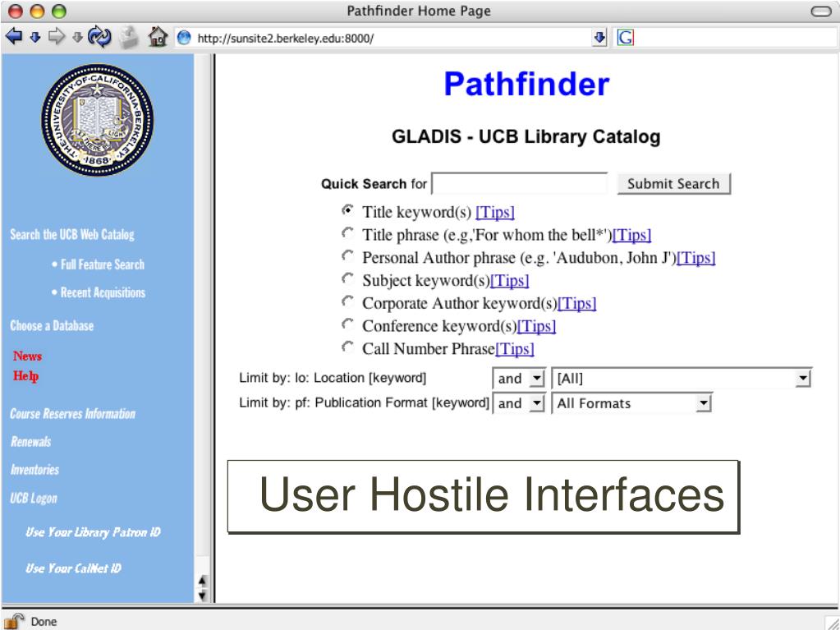The image size is (840, 630).
Task: Open the Renewals sidebar item
Action: pos(31,441)
